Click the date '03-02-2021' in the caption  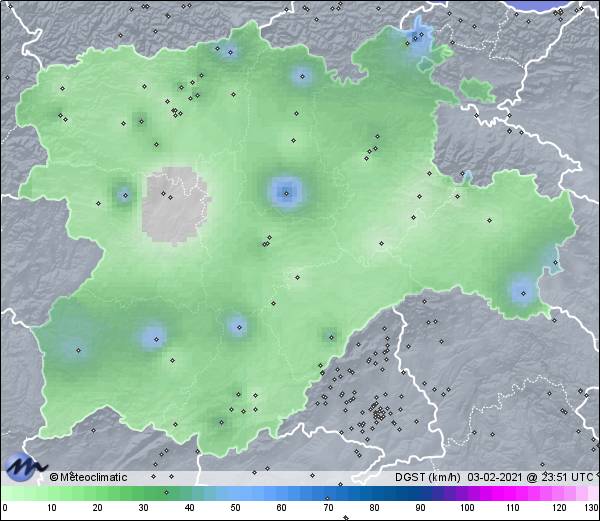pos(495,477)
